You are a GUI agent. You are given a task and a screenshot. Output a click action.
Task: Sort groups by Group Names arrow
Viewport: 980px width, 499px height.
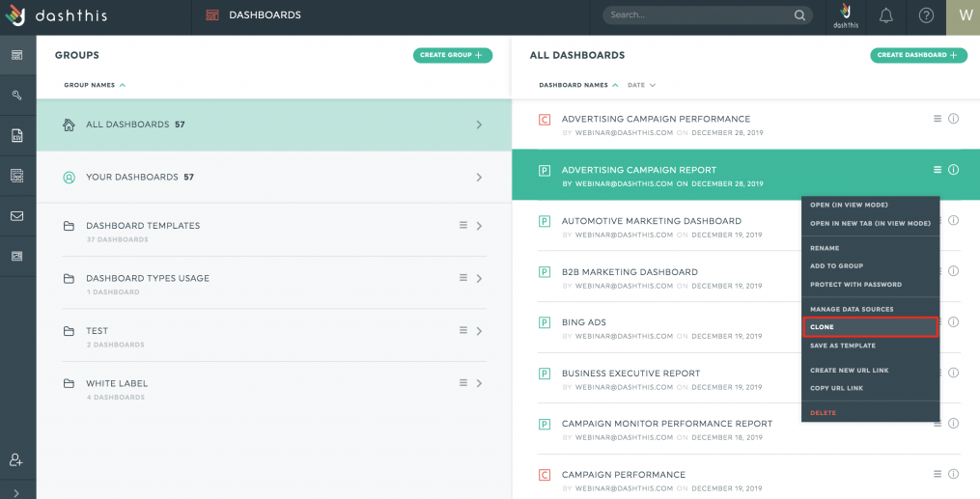123,85
